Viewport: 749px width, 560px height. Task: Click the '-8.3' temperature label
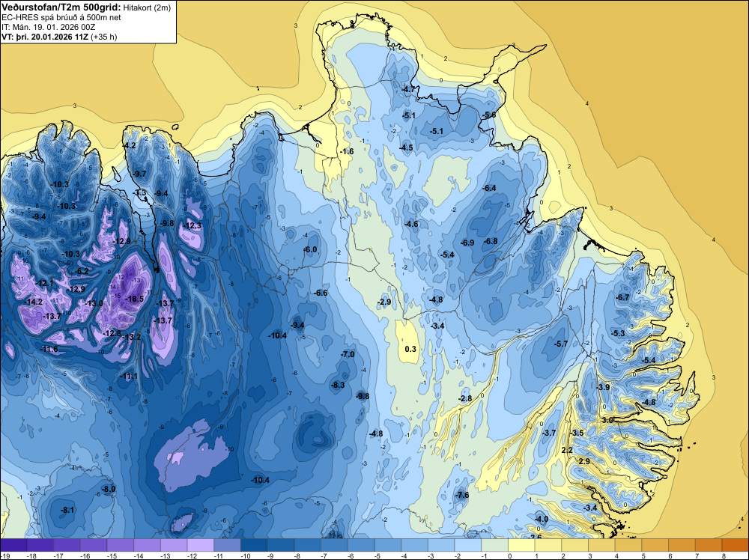point(338,385)
